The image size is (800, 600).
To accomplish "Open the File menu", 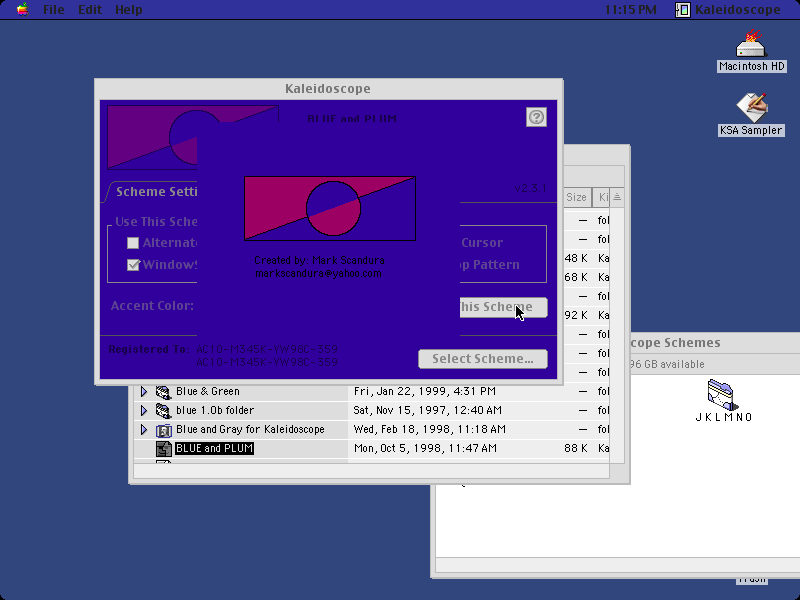I will 54,9.
